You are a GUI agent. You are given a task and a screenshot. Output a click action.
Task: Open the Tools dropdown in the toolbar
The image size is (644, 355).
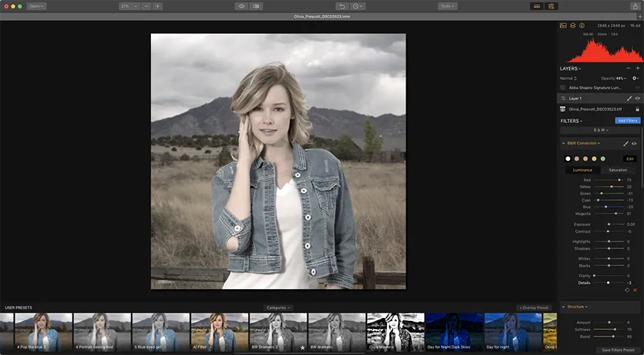[447, 6]
